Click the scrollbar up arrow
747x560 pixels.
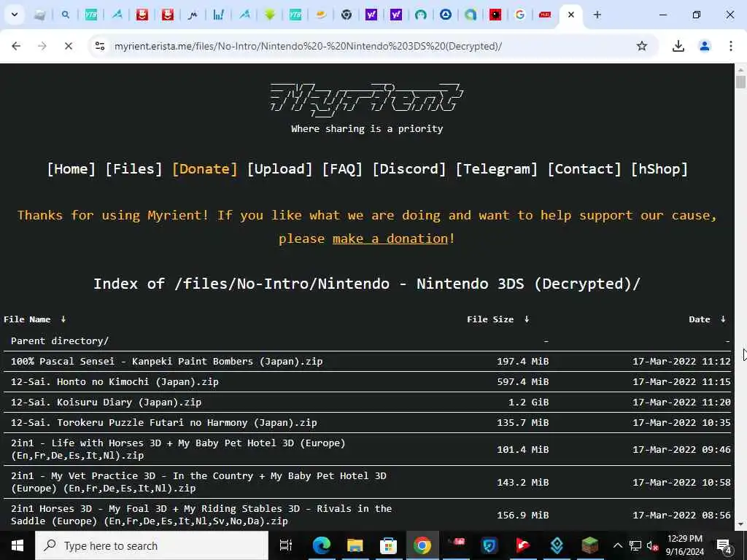(740, 69)
